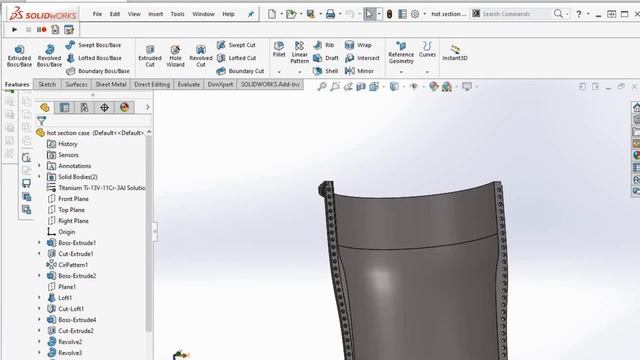Open the ConfigurationManager tab

(84, 107)
